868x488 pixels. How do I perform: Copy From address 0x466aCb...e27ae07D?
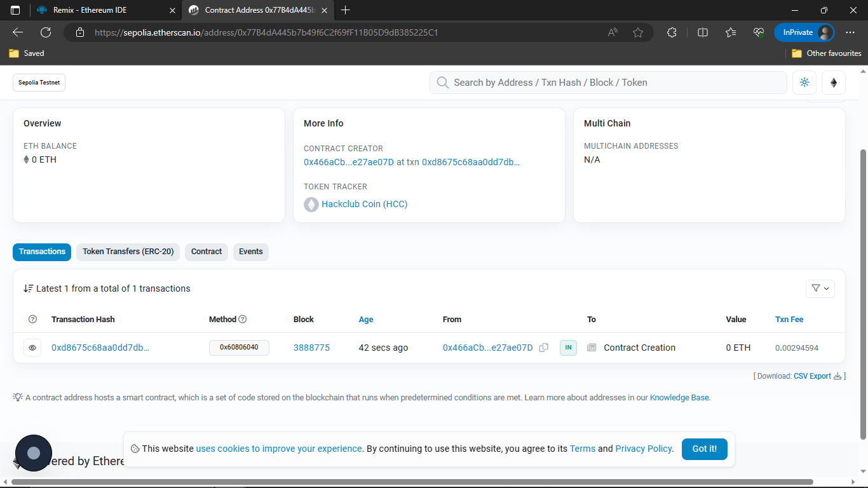[543, 348]
